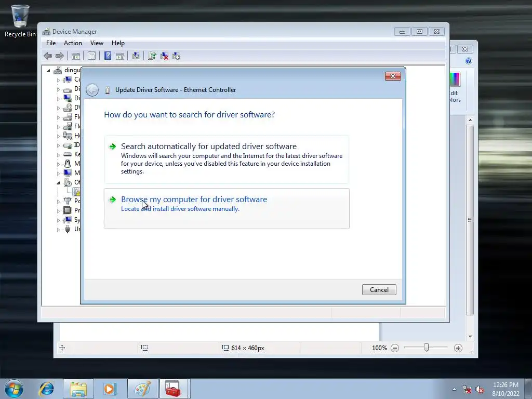Open the Action menu
Viewport: 532px width, 399px height.
[x=73, y=43]
